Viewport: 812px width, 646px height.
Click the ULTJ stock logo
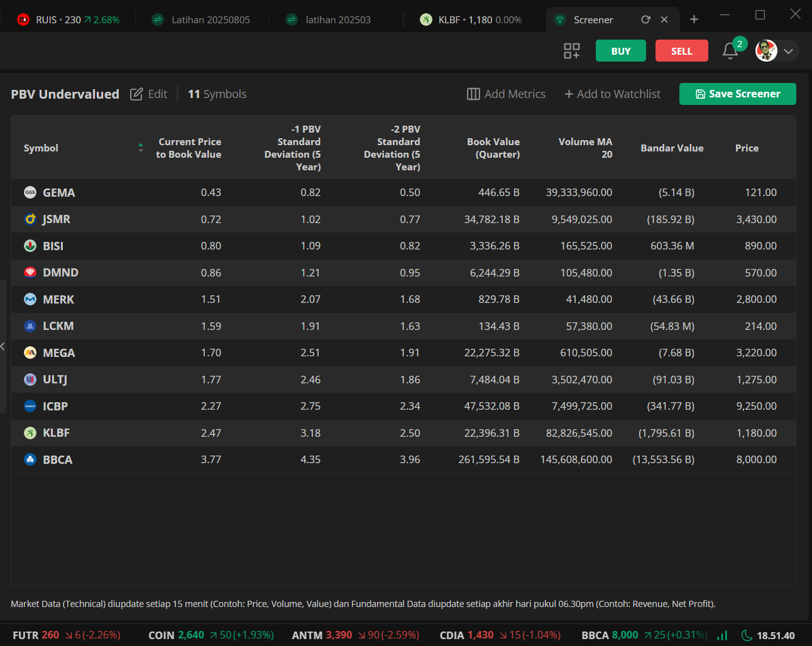30,380
